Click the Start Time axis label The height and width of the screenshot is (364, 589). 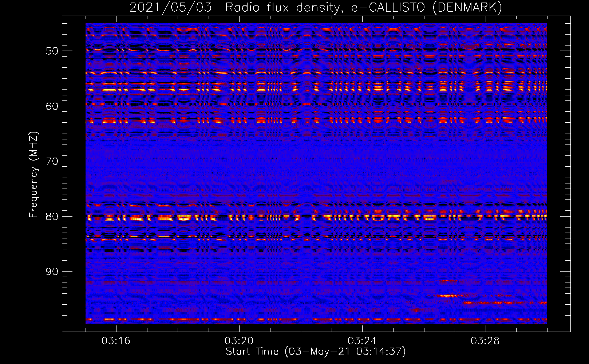point(316,352)
